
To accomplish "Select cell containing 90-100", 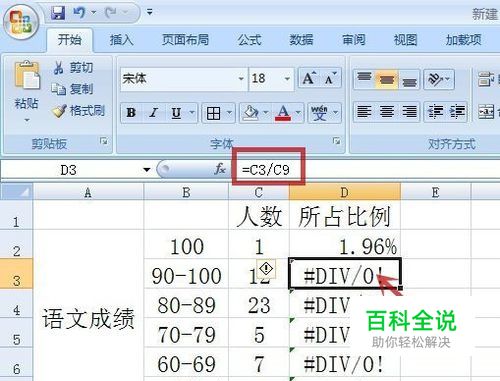I will 186,274.
